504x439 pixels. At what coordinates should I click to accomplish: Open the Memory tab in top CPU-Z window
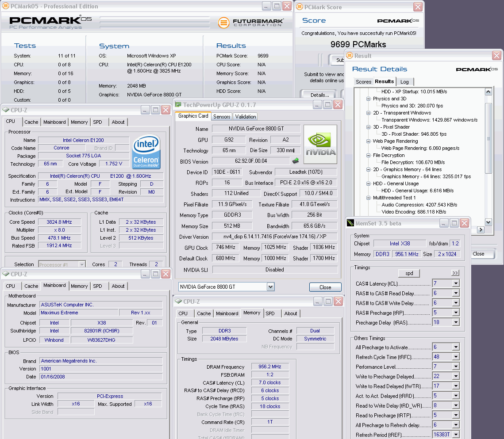[79, 122]
